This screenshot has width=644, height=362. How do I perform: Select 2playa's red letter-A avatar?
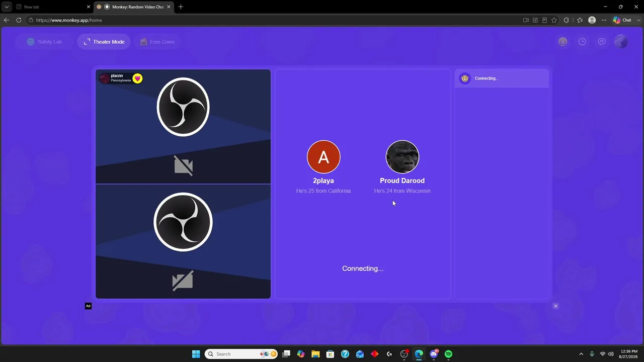click(324, 157)
